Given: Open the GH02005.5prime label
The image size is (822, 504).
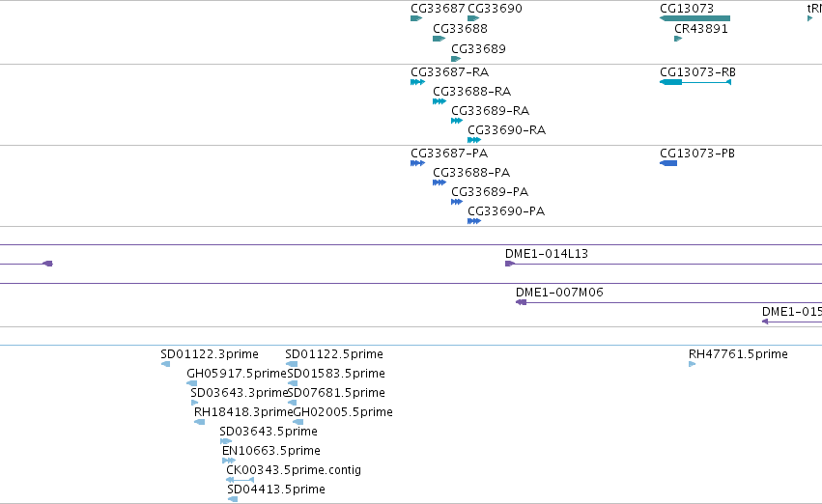Looking at the screenshot, I should click(x=343, y=411).
